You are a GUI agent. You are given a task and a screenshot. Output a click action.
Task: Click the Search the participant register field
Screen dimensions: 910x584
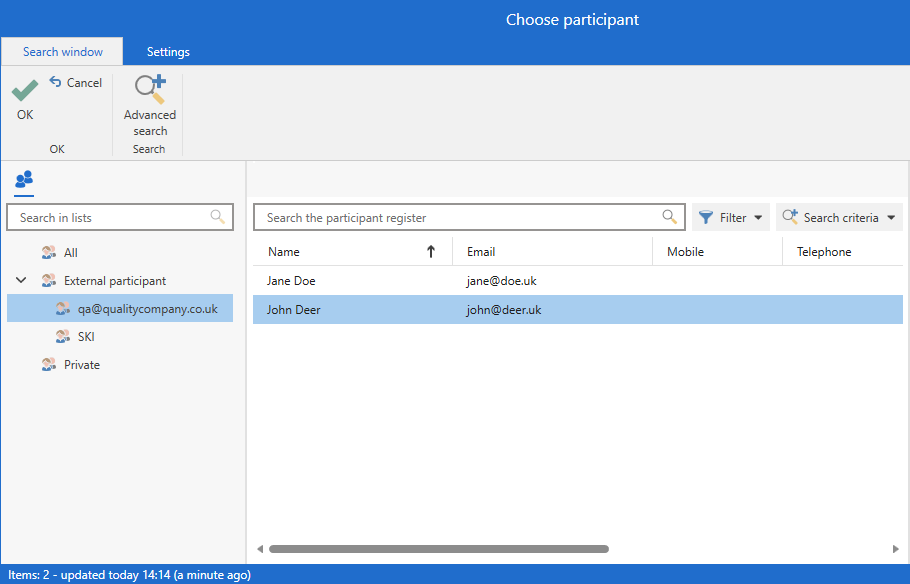(x=469, y=217)
